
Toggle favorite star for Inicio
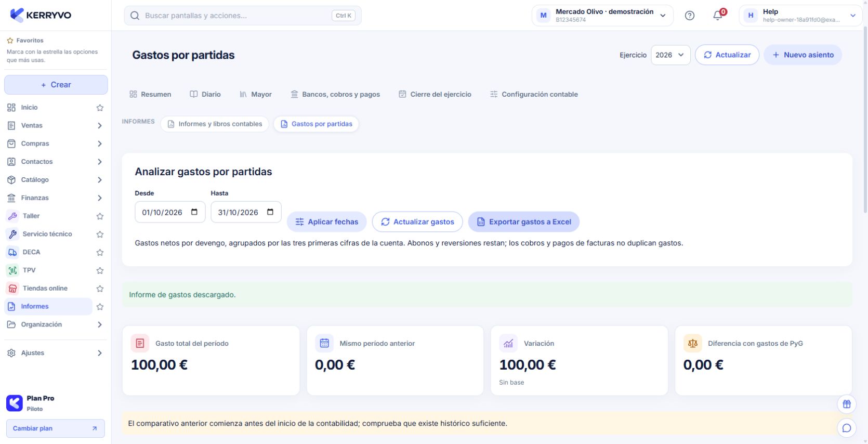(100, 108)
